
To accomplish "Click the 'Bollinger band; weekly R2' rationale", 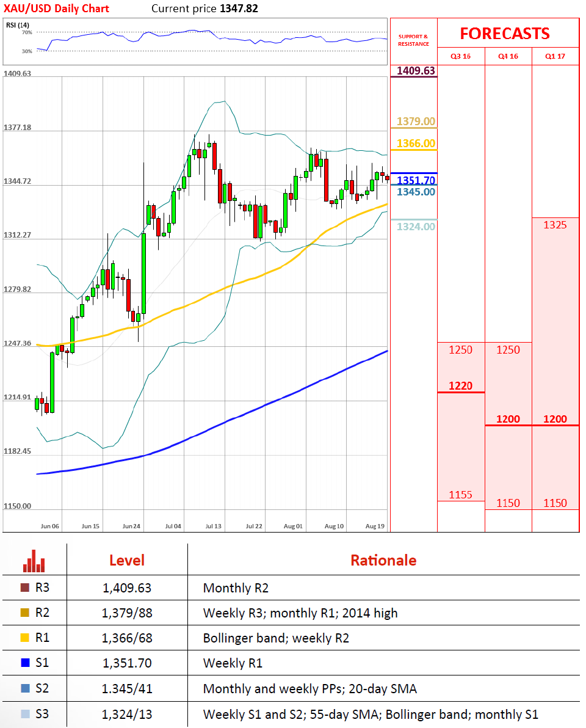I will (x=276, y=638).
